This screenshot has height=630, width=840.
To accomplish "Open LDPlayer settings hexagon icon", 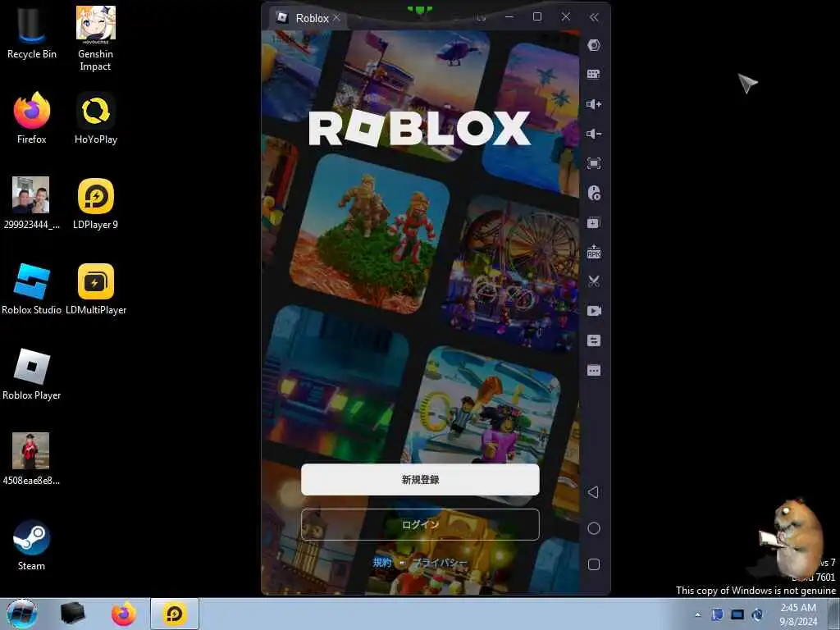I will click(594, 45).
